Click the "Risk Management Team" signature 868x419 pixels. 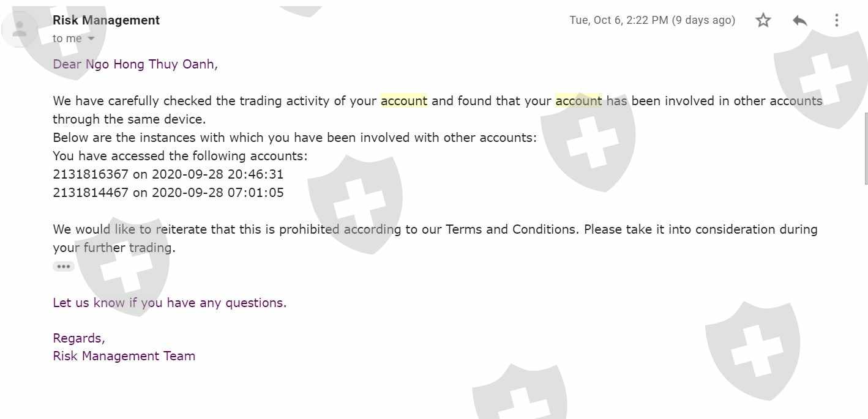click(x=124, y=356)
